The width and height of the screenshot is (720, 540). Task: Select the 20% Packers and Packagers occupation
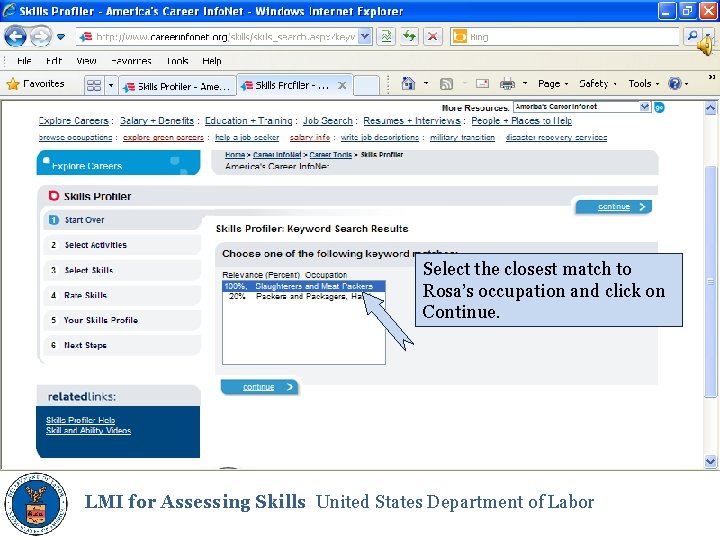click(304, 297)
